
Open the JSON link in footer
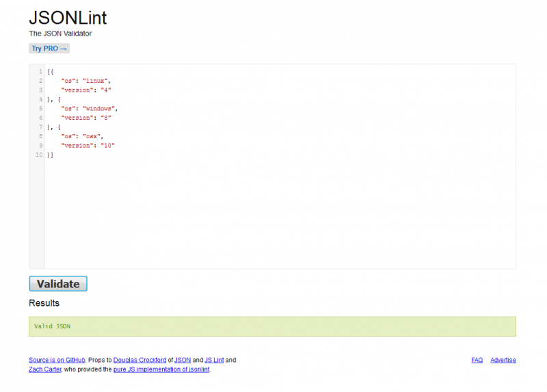[x=183, y=360]
